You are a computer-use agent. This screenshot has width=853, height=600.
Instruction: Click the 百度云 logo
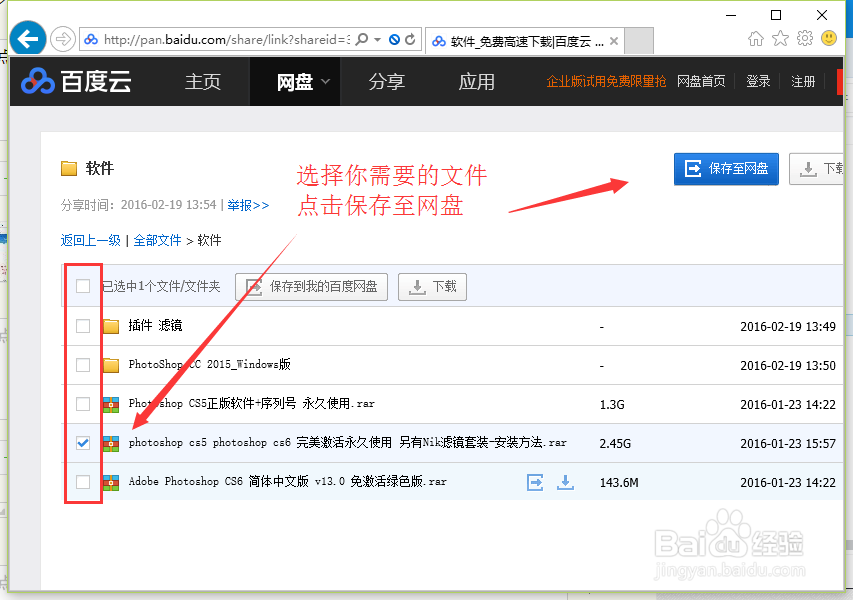pos(77,82)
